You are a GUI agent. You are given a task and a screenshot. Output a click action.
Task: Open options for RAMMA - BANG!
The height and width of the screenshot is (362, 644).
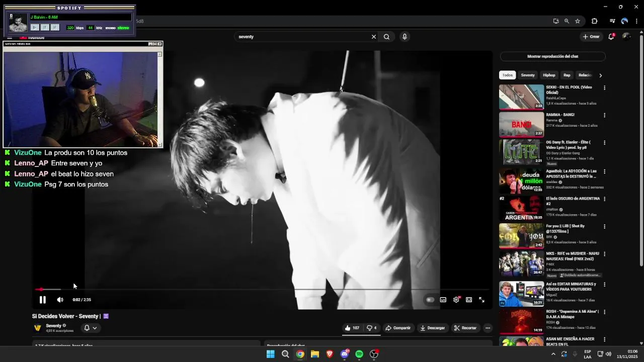[x=604, y=115]
